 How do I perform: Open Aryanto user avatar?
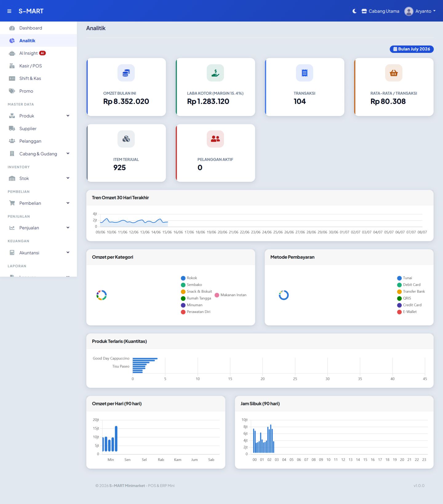[x=409, y=11]
